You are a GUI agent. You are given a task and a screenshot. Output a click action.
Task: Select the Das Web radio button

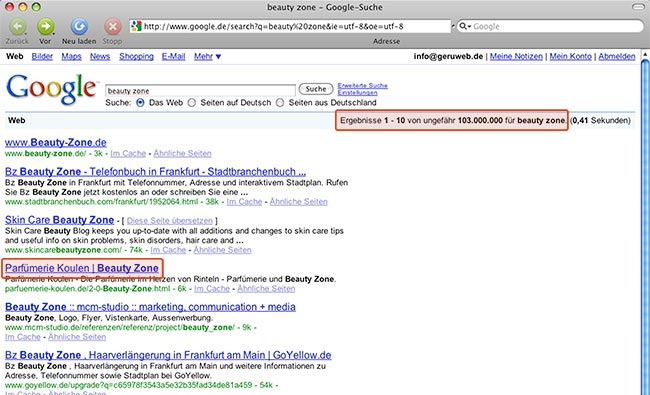141,103
